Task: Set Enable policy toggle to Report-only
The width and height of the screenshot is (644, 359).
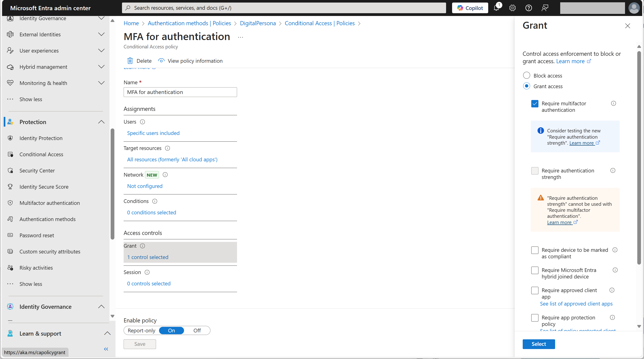Action: pos(141,331)
